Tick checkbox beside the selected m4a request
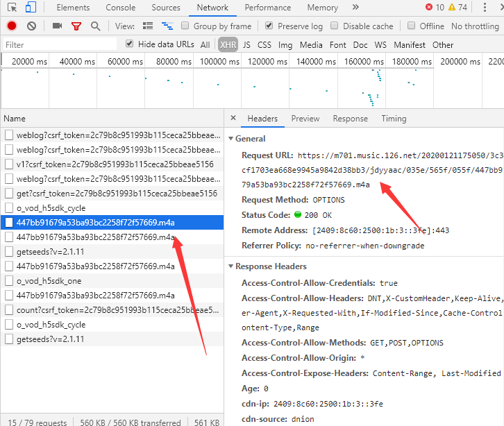The width and height of the screenshot is (504, 426). tap(9, 222)
